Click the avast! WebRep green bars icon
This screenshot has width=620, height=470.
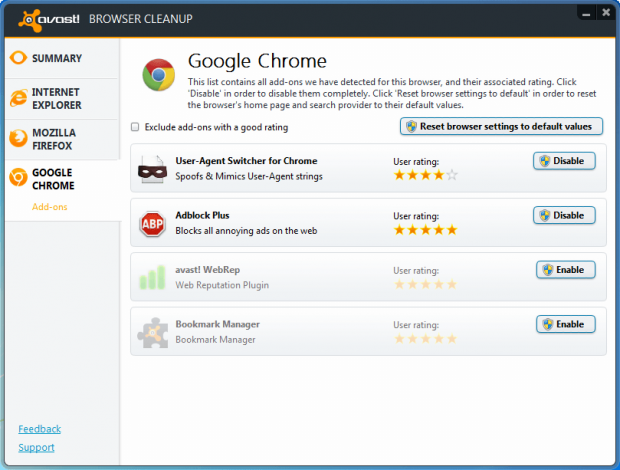(153, 277)
